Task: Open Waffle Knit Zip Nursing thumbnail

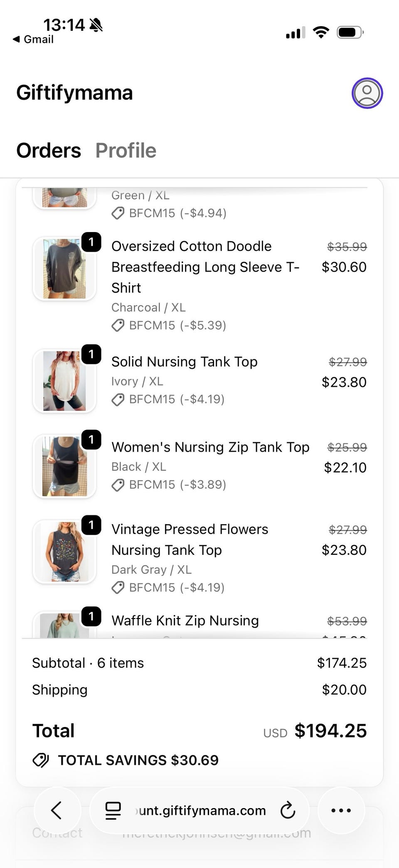Action: tap(64, 625)
